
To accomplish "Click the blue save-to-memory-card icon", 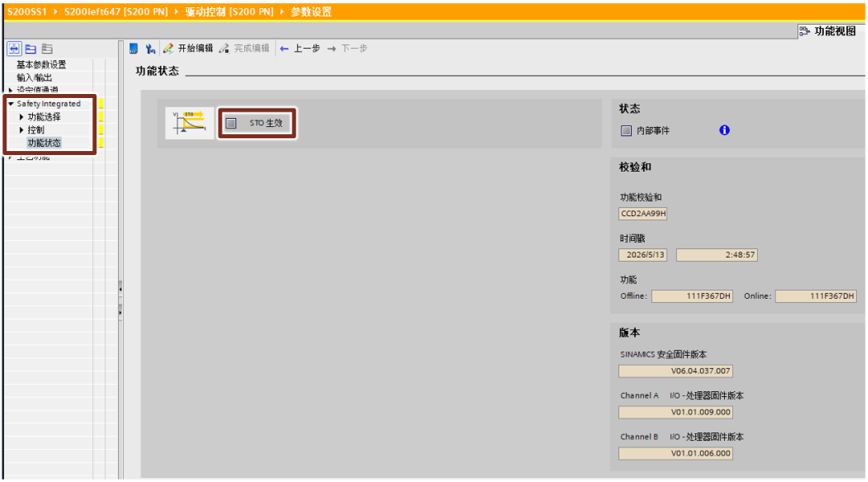I will 133,49.
